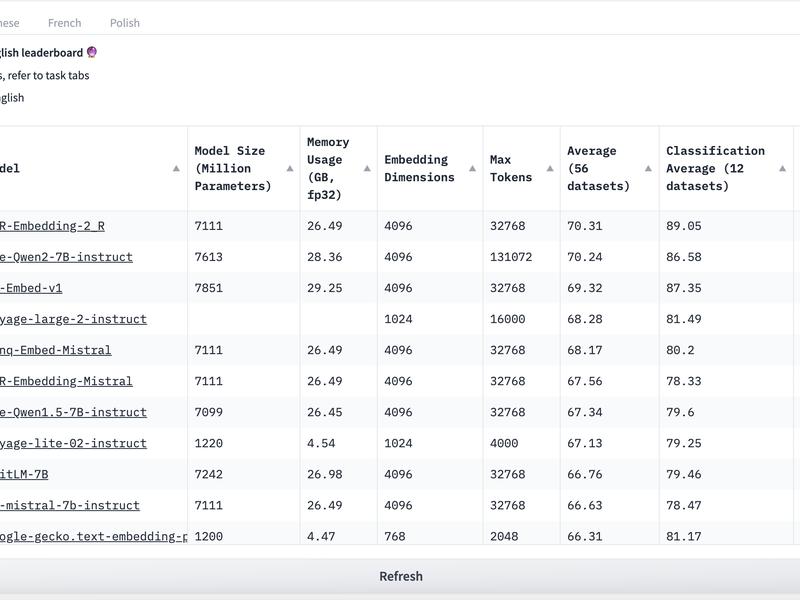Select the average score 66.63 cell
The width and height of the screenshot is (800, 600).
610,506
